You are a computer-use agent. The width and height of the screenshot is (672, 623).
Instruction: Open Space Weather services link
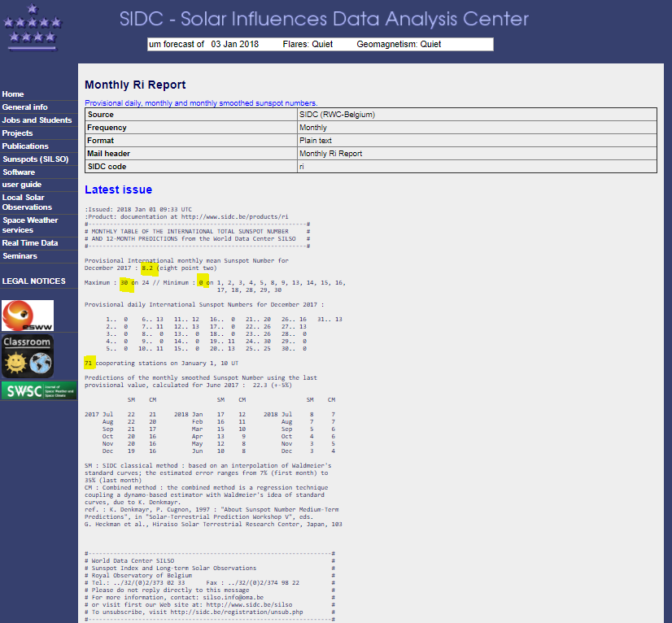(30, 225)
